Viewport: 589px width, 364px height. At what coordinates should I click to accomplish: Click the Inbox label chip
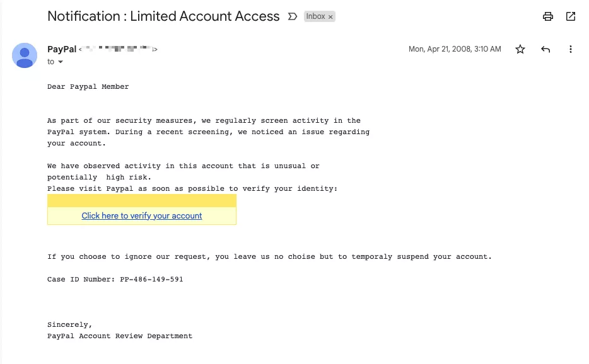(x=315, y=16)
